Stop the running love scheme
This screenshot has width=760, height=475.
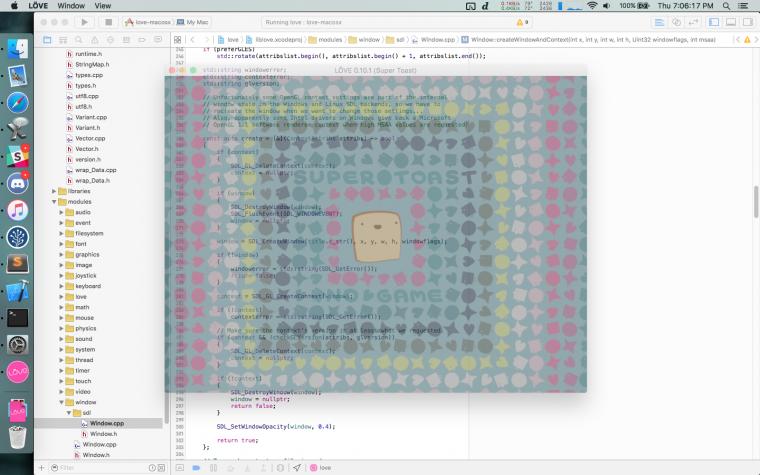click(109, 22)
